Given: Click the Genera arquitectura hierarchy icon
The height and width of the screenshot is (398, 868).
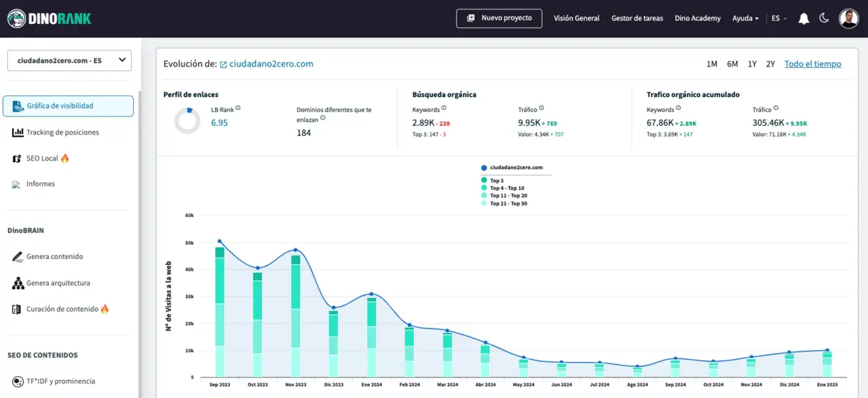Looking at the screenshot, I should [17, 283].
